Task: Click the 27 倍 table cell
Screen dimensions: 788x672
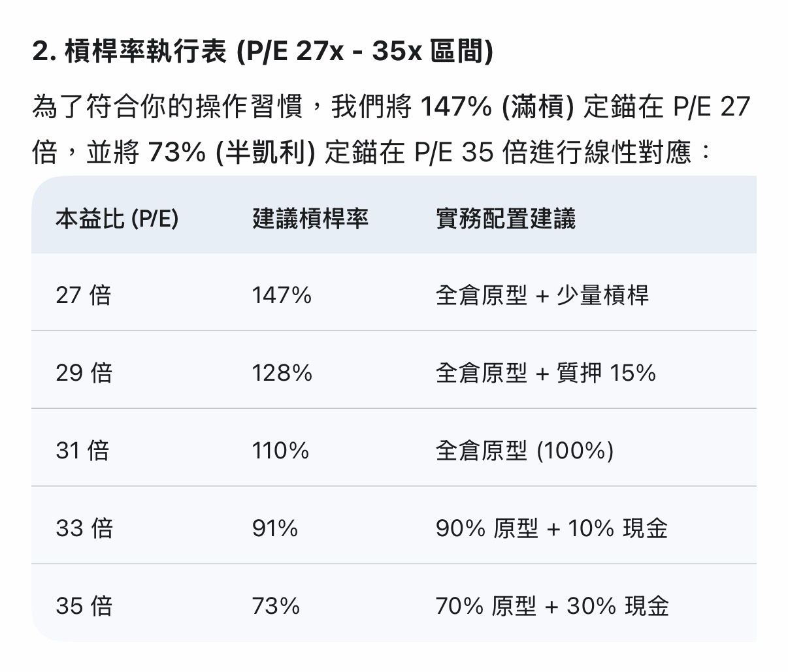Action: click(84, 296)
